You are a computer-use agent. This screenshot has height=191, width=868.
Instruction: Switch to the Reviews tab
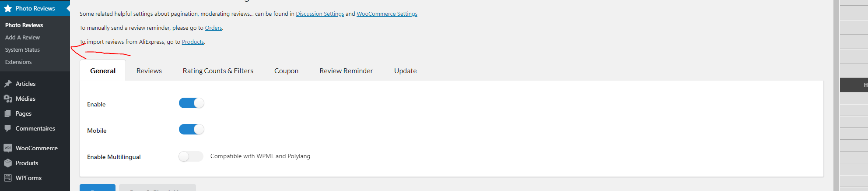pyautogui.click(x=149, y=71)
